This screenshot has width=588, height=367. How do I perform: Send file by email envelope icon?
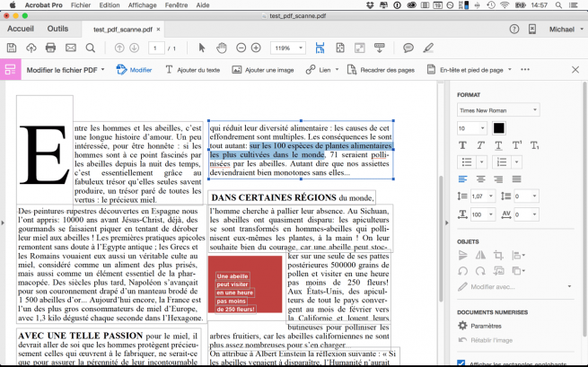click(71, 48)
